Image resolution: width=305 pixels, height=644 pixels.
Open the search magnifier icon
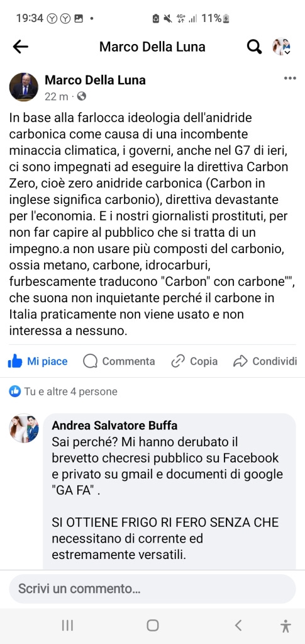pos(254,47)
